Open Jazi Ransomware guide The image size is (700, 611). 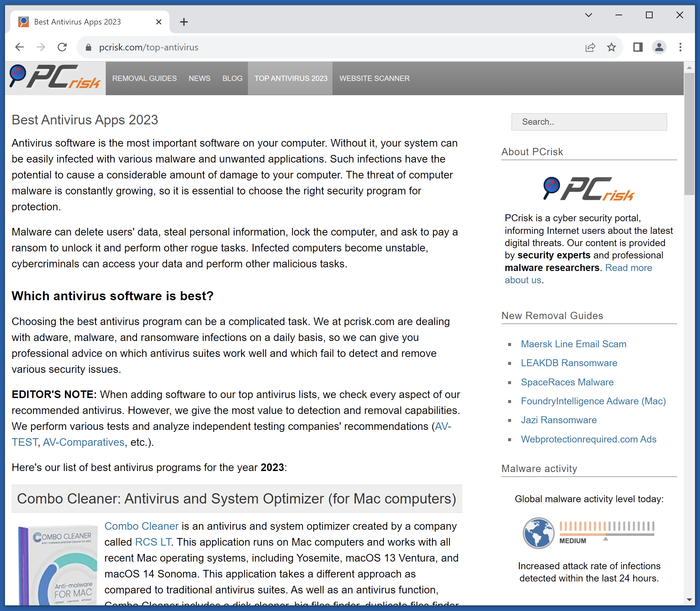[558, 420]
